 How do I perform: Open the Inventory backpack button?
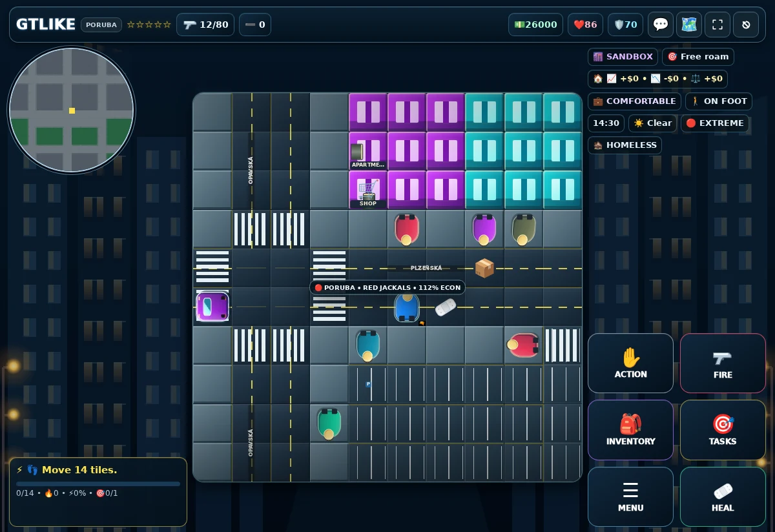tap(630, 430)
